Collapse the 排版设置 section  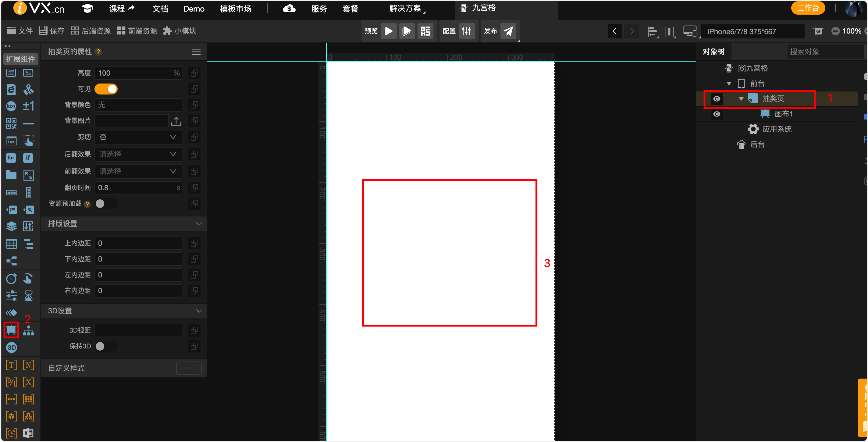click(199, 224)
